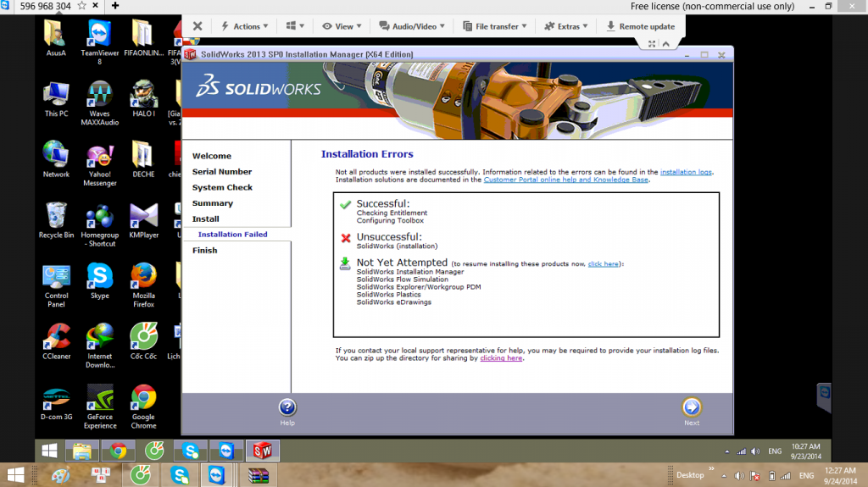Image resolution: width=868 pixels, height=487 pixels.
Task: Switch to SolidWorks installer in remote taskbar
Action: (x=263, y=451)
